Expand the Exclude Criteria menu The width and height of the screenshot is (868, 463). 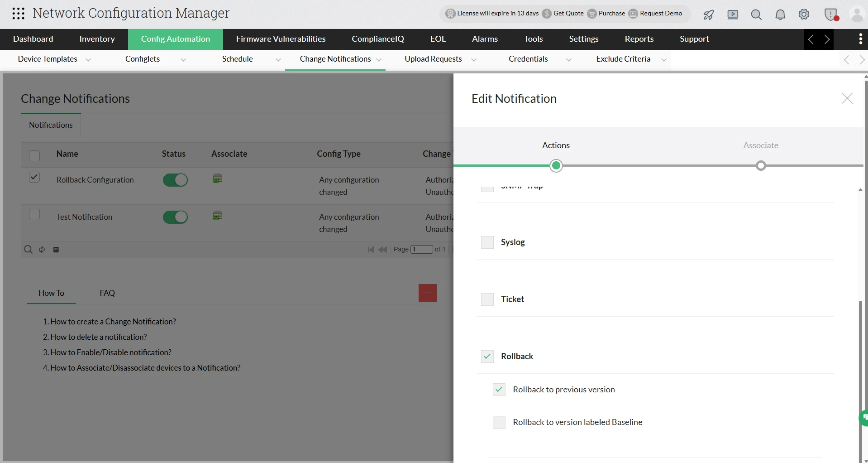(663, 59)
